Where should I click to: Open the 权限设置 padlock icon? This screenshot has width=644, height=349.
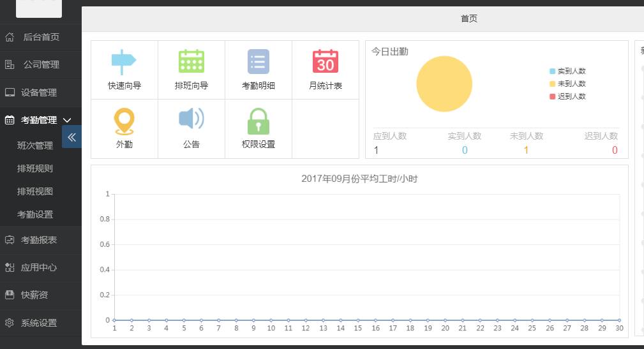tap(258, 121)
